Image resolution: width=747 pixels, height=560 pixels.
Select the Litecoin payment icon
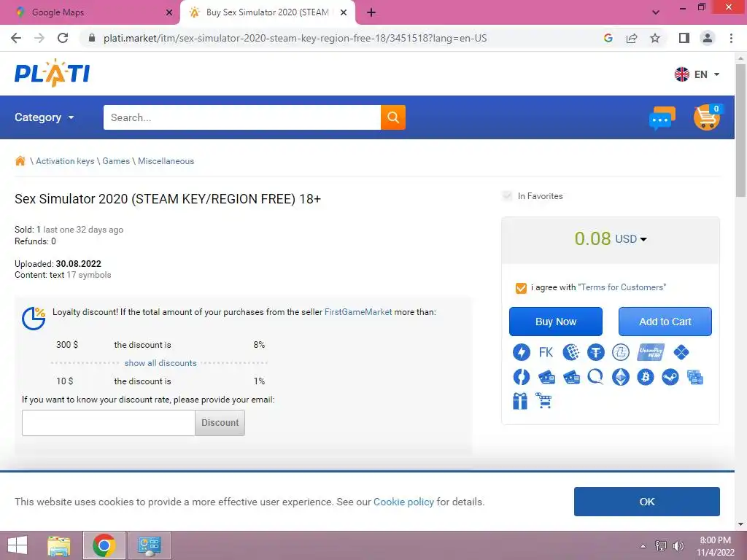coord(620,352)
